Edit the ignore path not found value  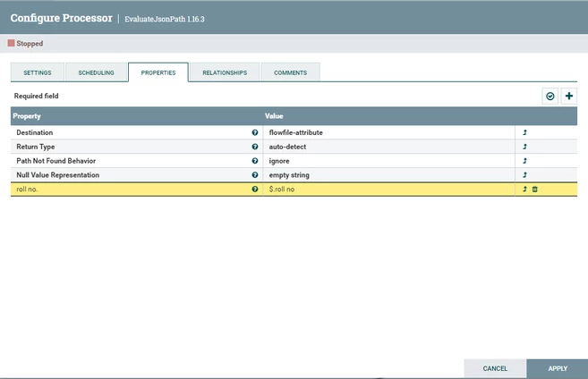click(389, 161)
